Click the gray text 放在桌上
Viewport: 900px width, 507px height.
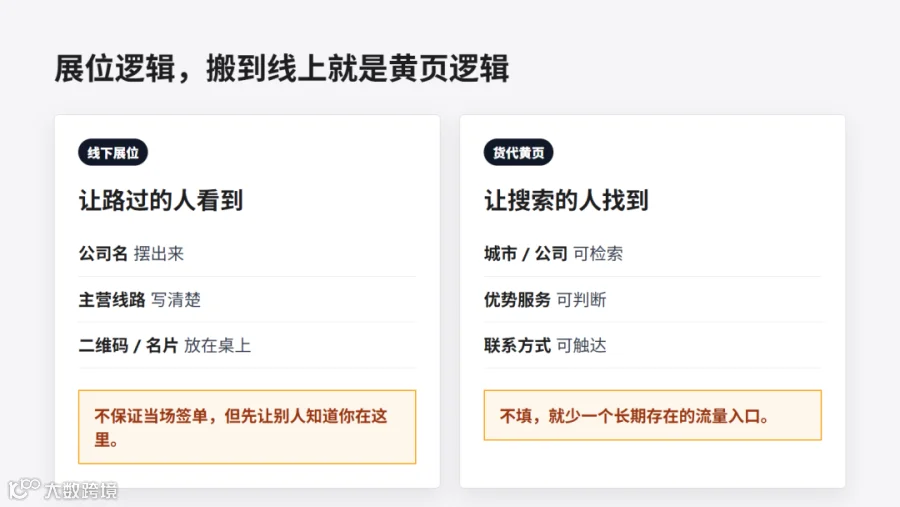click(x=217, y=346)
